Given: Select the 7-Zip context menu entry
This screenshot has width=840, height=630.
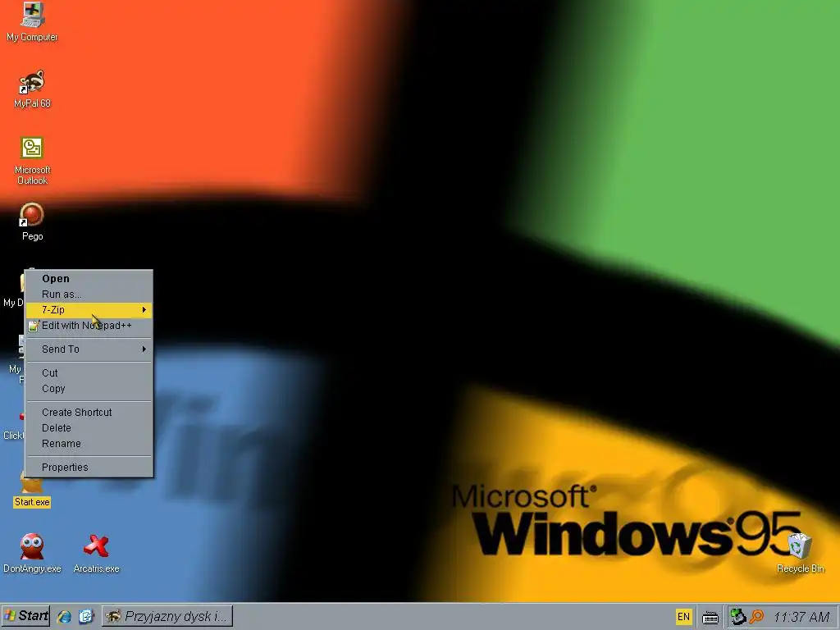Looking at the screenshot, I should point(89,309).
